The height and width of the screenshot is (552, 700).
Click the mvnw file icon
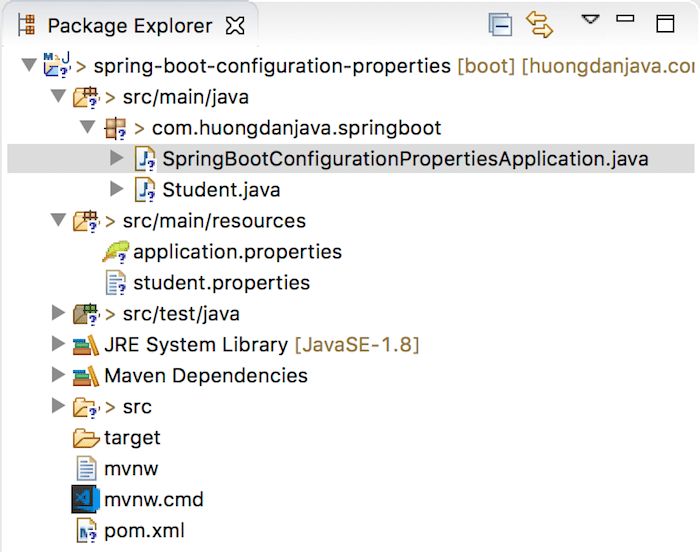click(86, 469)
